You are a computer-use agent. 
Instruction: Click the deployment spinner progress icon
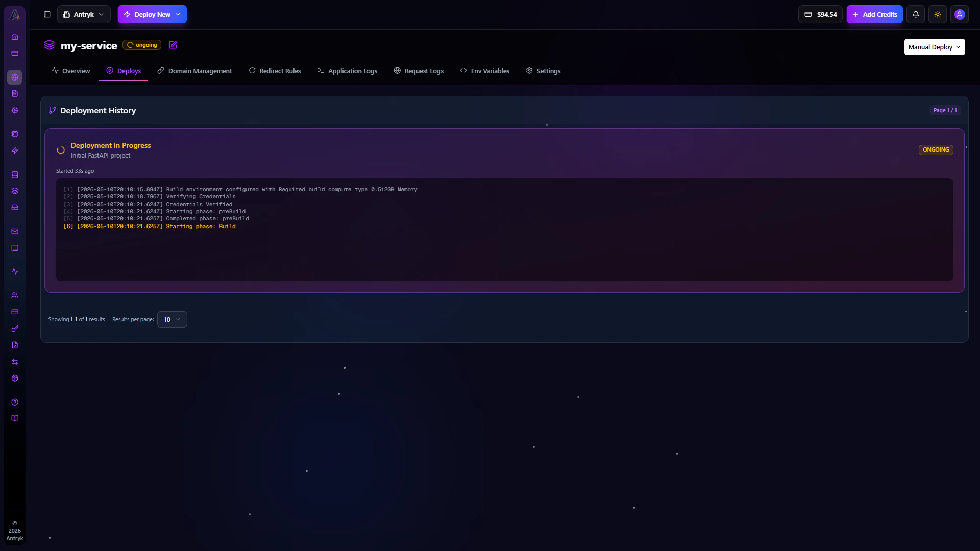pyautogui.click(x=61, y=150)
